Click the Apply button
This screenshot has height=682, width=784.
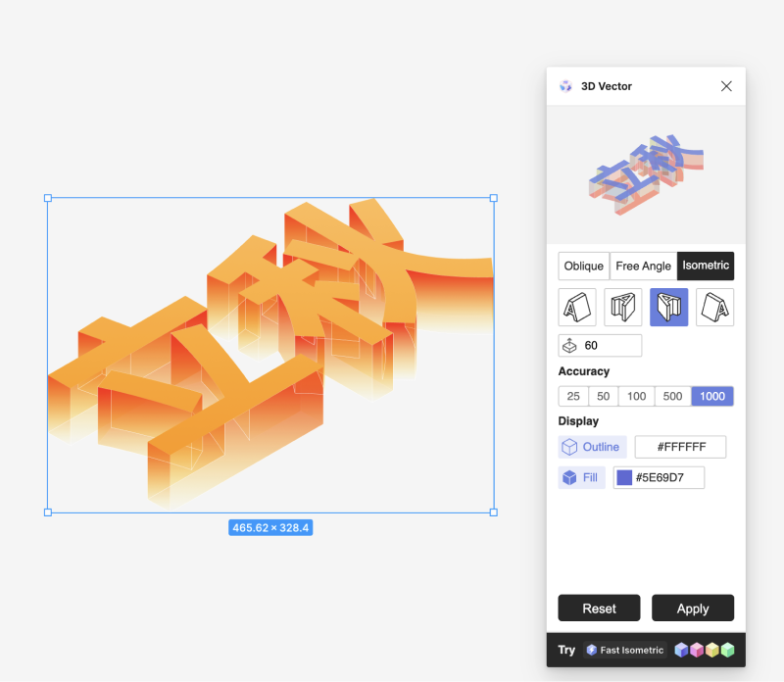pyautogui.click(x=693, y=608)
